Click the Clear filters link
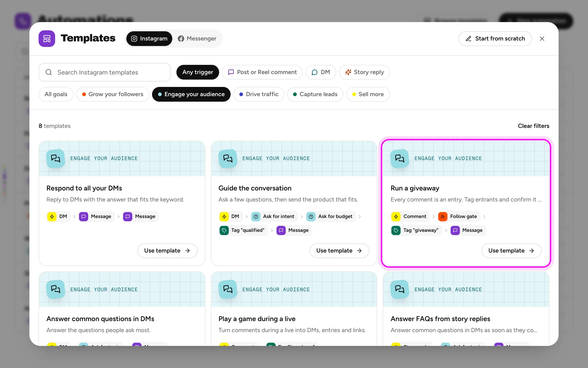This screenshot has width=588, height=368. [x=533, y=126]
